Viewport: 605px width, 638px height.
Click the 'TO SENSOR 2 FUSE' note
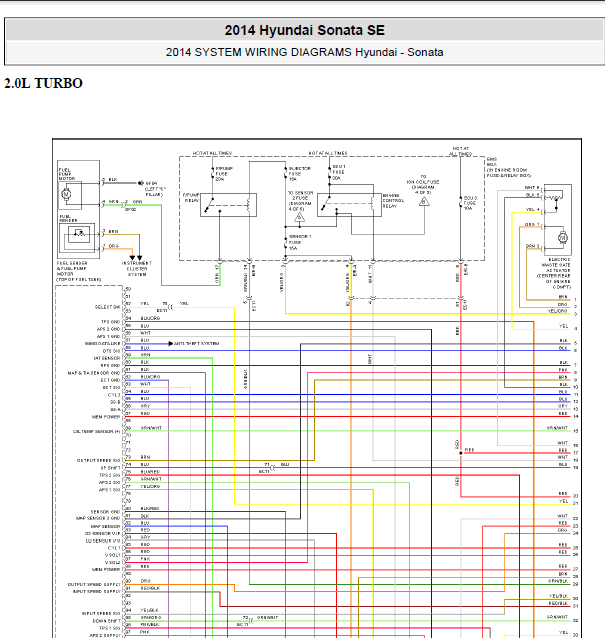coord(300,201)
